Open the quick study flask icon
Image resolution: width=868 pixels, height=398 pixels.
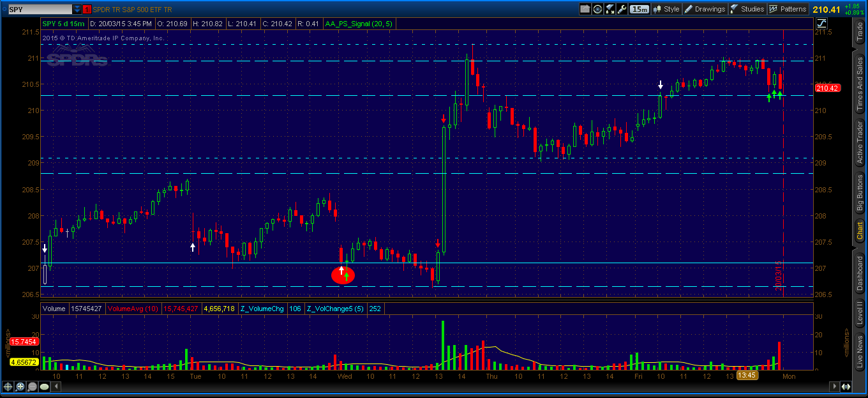[x=610, y=9]
